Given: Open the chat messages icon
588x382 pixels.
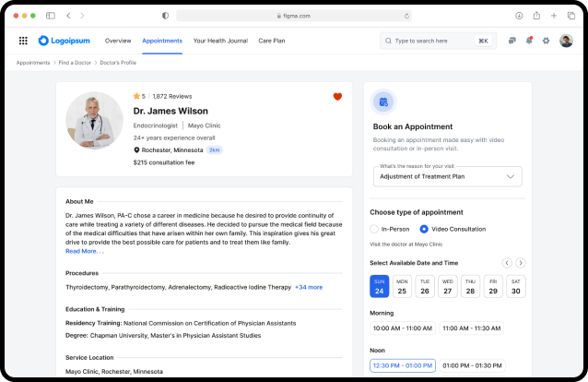Looking at the screenshot, I should [x=512, y=41].
